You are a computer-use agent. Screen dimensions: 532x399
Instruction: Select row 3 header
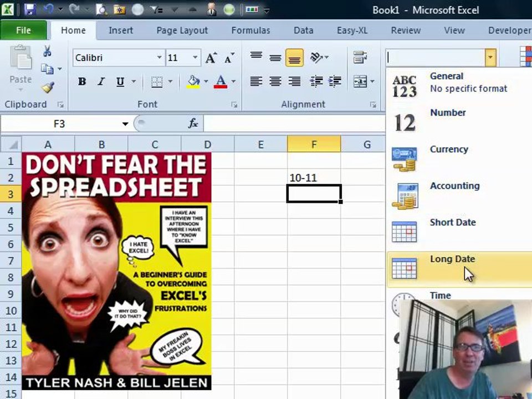(x=11, y=194)
